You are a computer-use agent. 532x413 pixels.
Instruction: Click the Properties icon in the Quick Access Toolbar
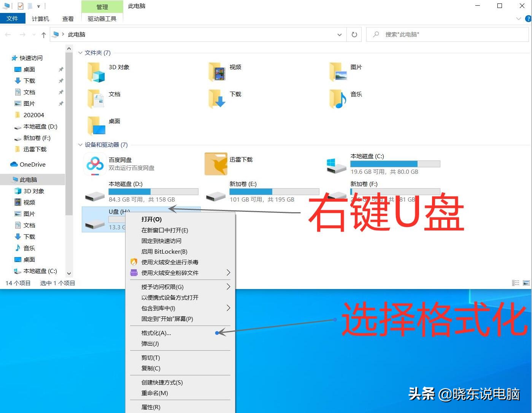coord(21,6)
